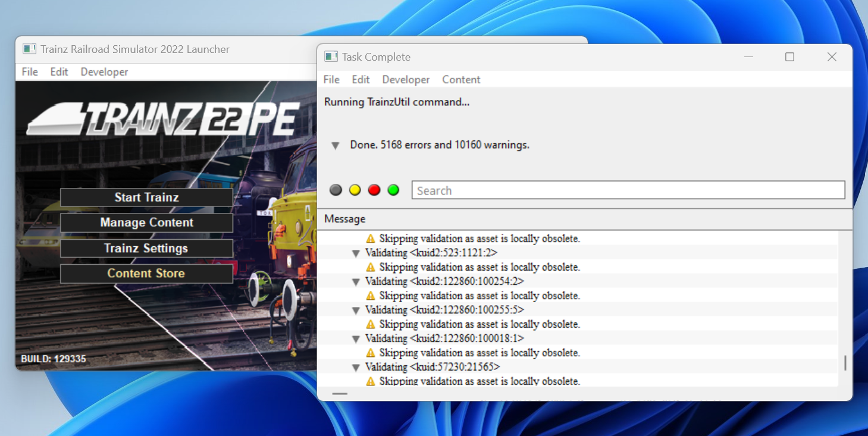Collapse Validating kuid2:523:1121:2 row

coord(356,253)
